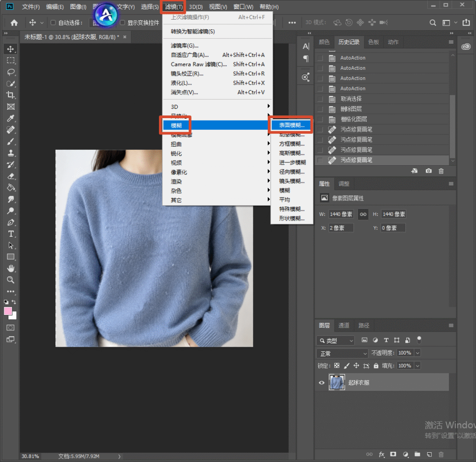Select the Clone Stamp tool
Image resolution: width=476 pixels, height=462 pixels.
[11, 153]
